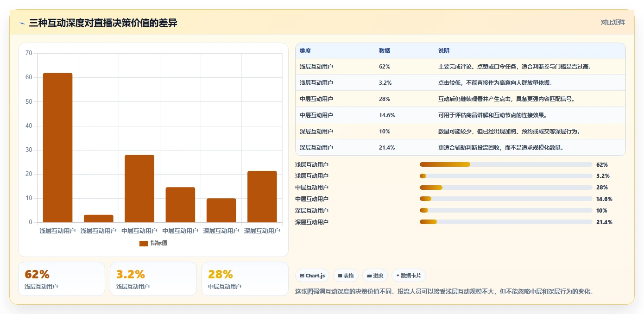Screen dimensions: 644x314
Task: Click the description starting 点击较低，不能直接作为
Action: [x=495, y=83]
